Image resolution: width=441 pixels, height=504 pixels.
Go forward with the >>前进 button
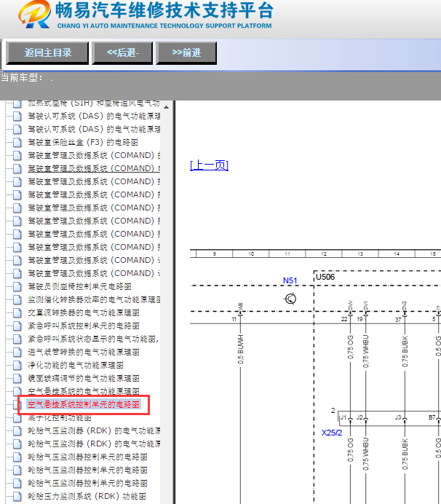pyautogui.click(x=186, y=52)
